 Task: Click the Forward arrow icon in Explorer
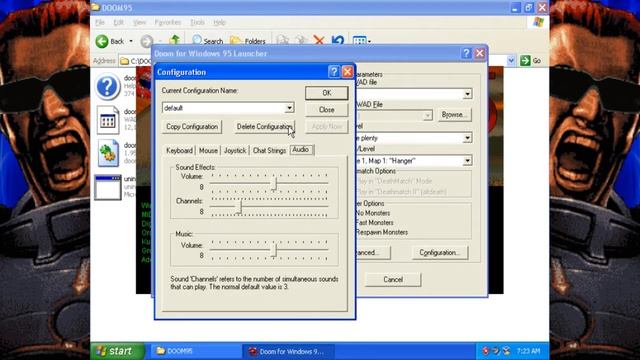pyautogui.click(x=147, y=41)
